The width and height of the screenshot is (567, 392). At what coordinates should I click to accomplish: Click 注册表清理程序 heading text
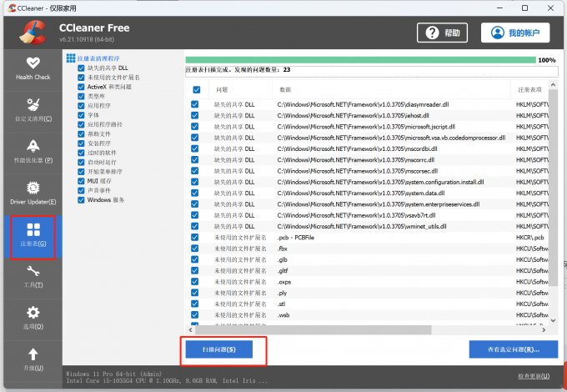point(98,58)
